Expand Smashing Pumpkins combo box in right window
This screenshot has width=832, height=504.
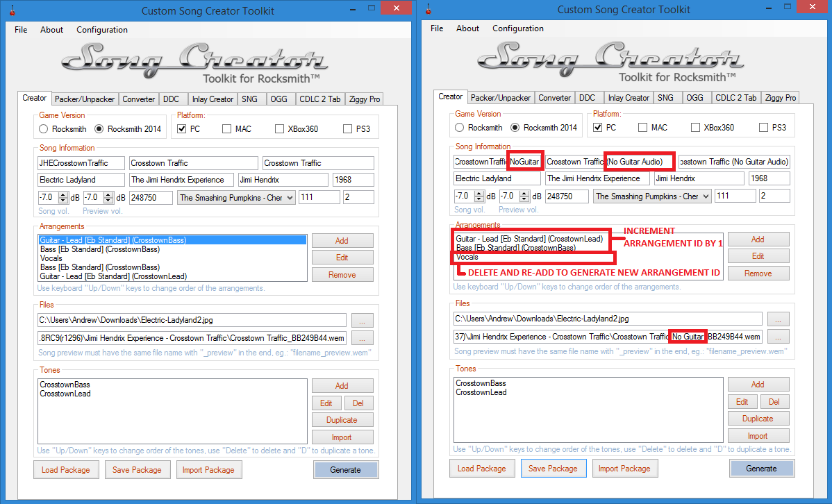pos(705,196)
